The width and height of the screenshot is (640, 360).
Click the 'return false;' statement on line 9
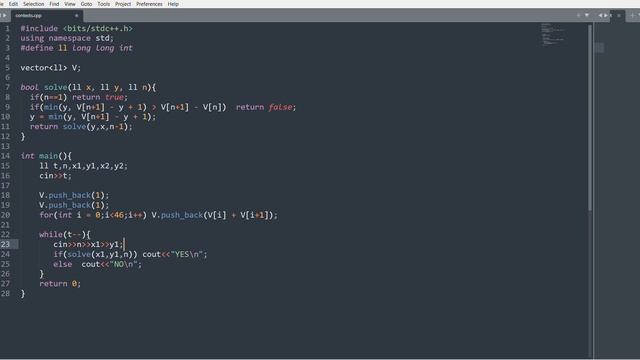pos(266,107)
